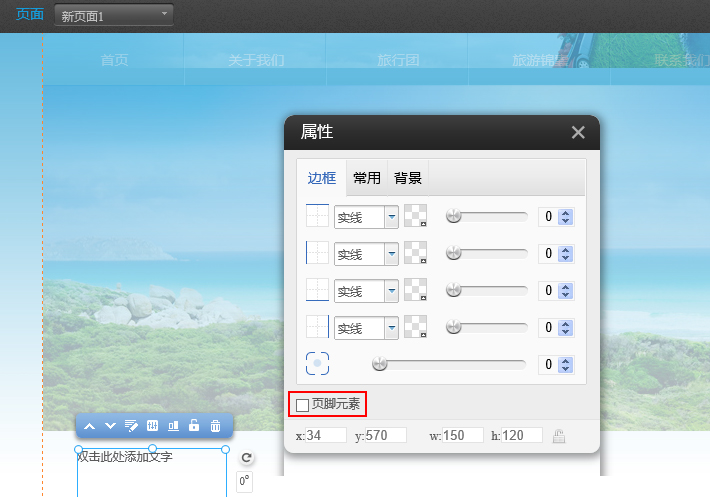The image size is (710, 497).
Task: Open element settings sliders icon
Action: tap(152, 426)
